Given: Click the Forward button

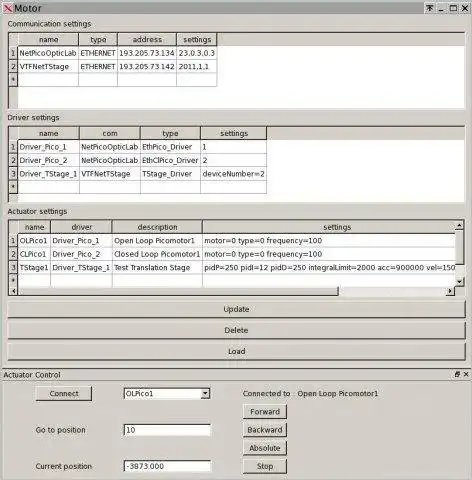Looking at the screenshot, I should pos(265,412).
